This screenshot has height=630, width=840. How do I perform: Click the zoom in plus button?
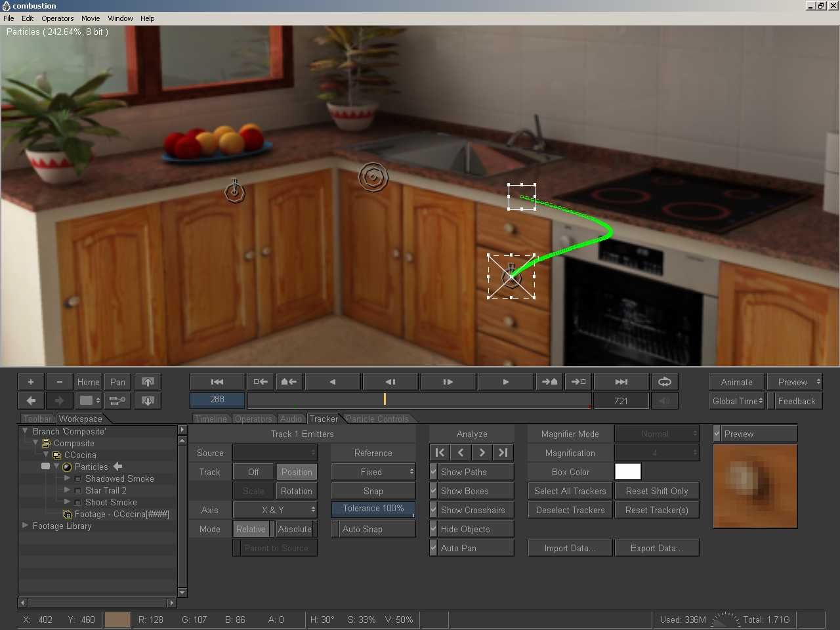click(31, 382)
